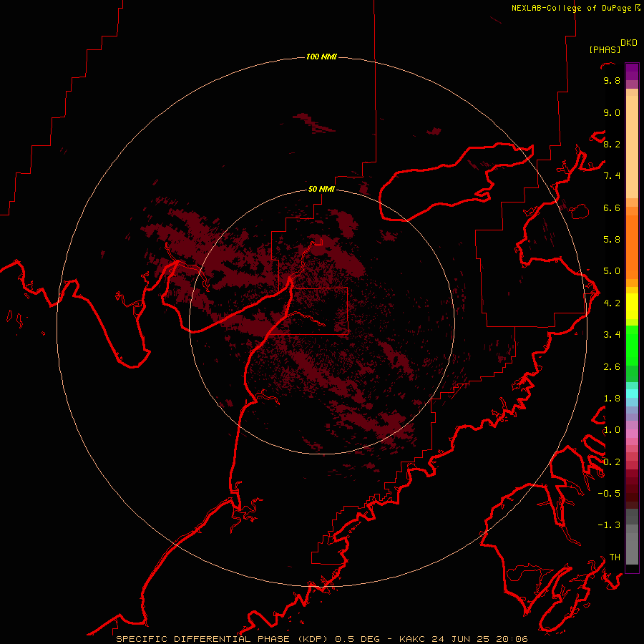Click the -1.3 scale value
This screenshot has width=644, height=644.
(x=609, y=525)
